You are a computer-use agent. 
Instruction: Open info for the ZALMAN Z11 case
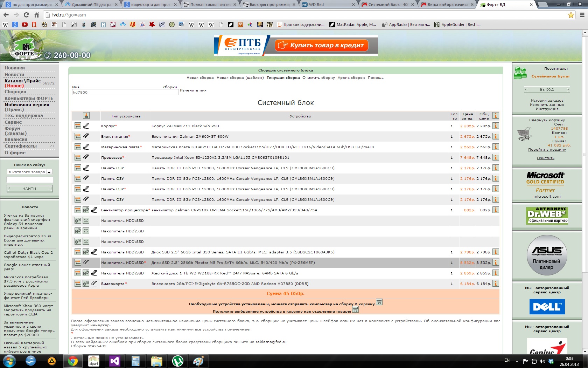tap(496, 126)
